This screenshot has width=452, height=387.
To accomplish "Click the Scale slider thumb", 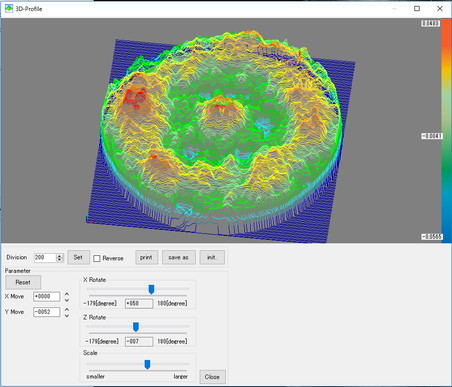I will [147, 365].
